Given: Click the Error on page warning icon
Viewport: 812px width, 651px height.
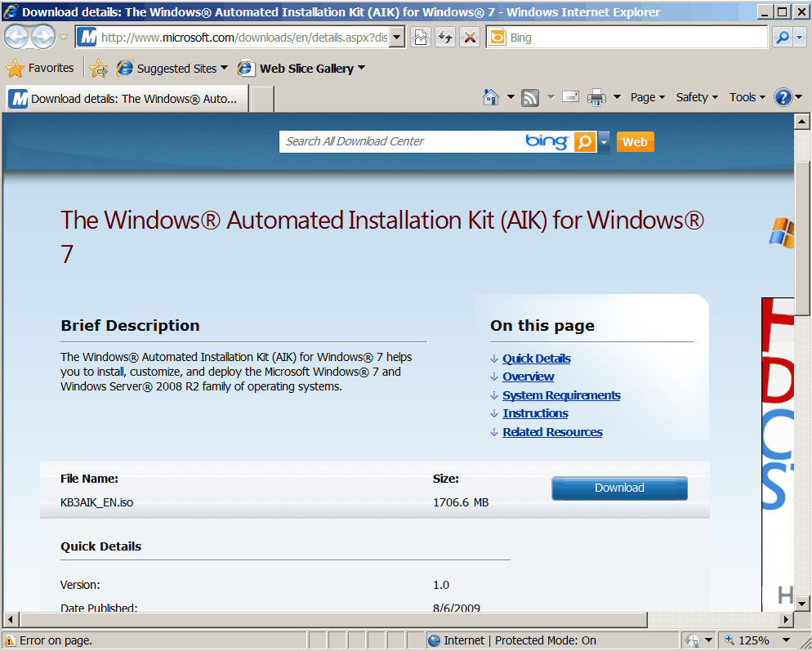Looking at the screenshot, I should pyautogui.click(x=9, y=640).
